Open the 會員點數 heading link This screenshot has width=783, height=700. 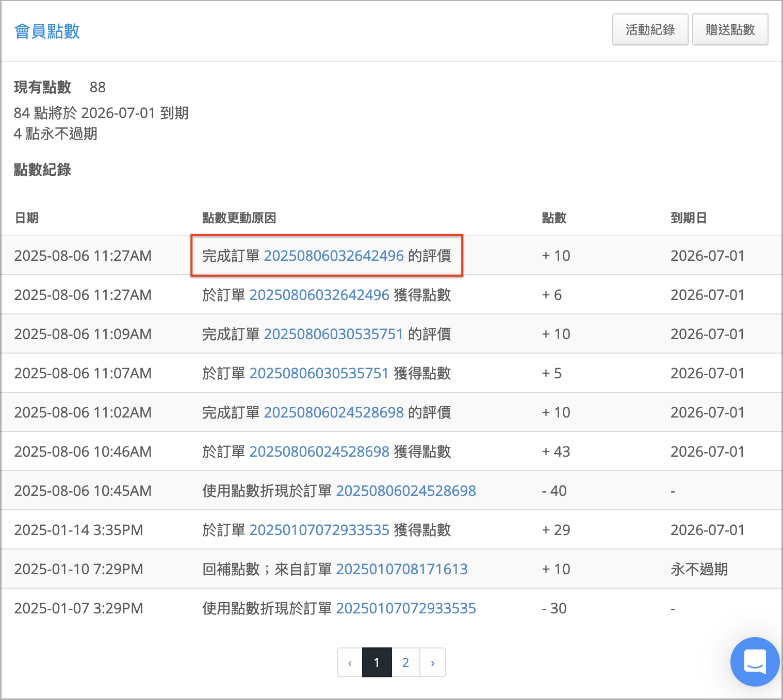click(47, 31)
